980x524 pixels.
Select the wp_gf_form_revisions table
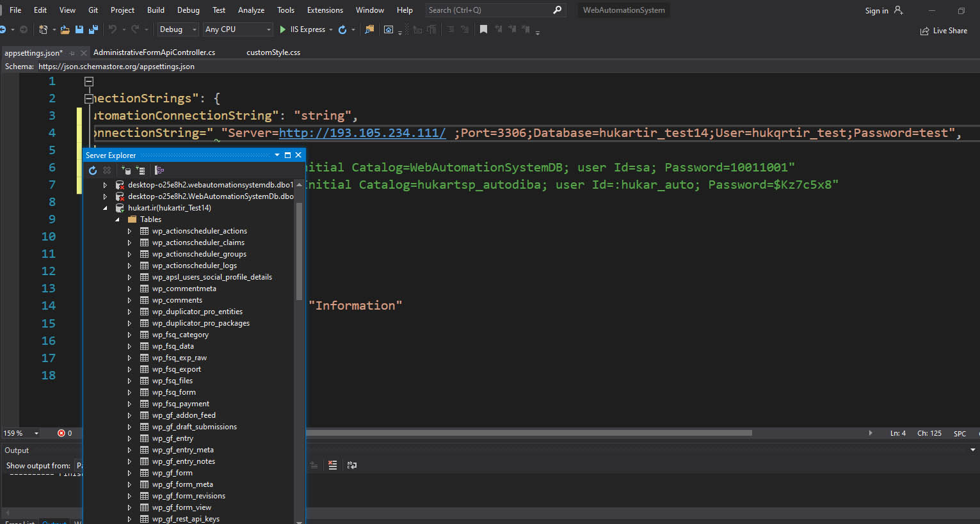click(x=189, y=496)
